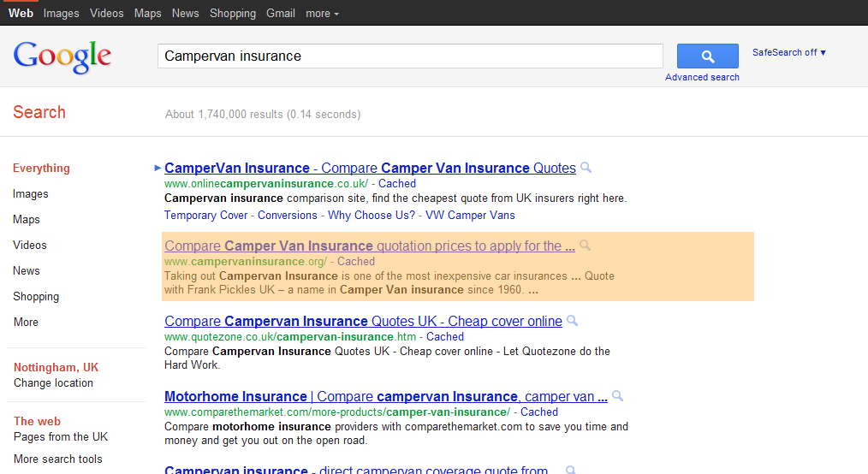Expand the 'more' menu in top bar
The width and height of the screenshot is (868, 474).
[x=322, y=14]
